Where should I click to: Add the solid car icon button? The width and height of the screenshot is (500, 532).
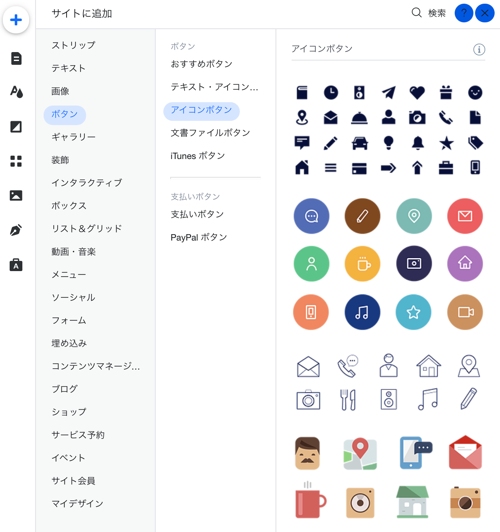click(x=360, y=143)
